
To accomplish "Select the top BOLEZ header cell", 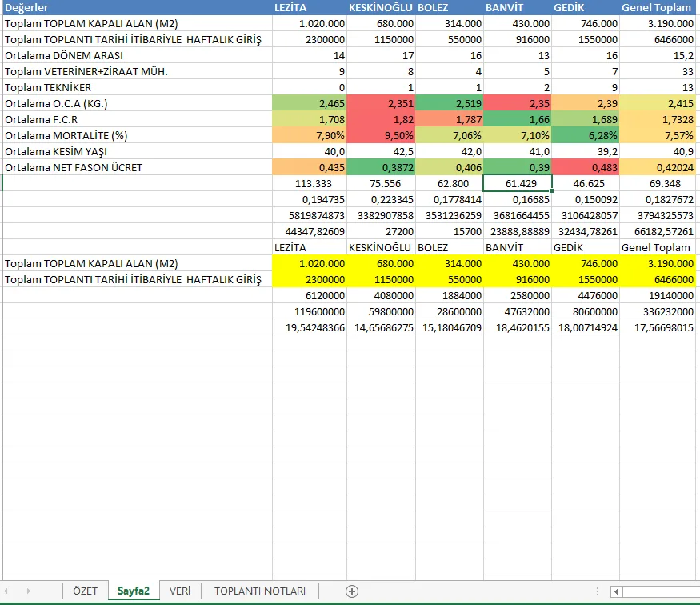I will 450,7.
